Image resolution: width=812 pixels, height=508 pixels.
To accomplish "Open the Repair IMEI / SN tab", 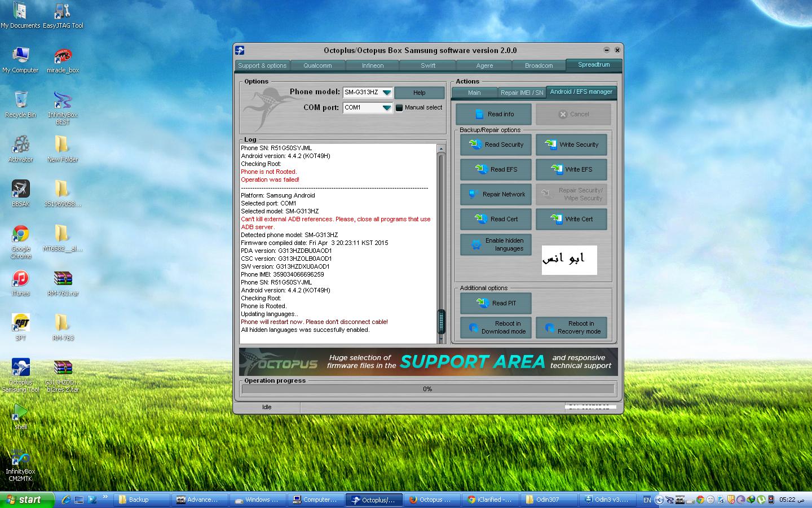I will [522, 93].
